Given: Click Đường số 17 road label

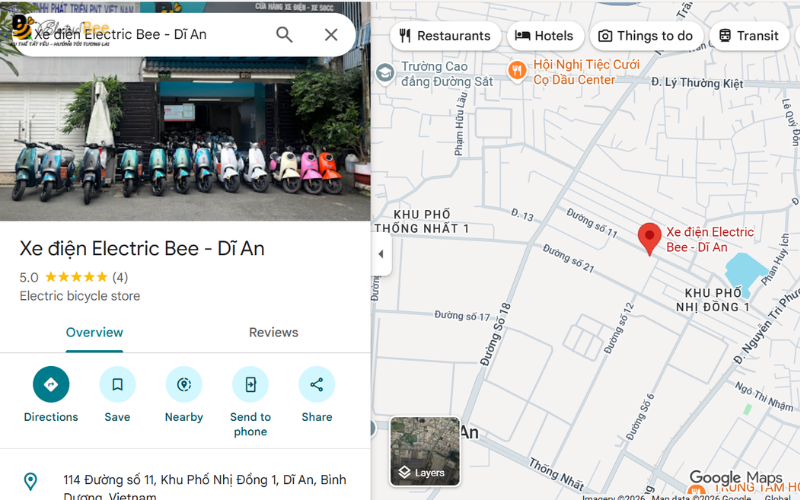Looking at the screenshot, I should 462,316.
